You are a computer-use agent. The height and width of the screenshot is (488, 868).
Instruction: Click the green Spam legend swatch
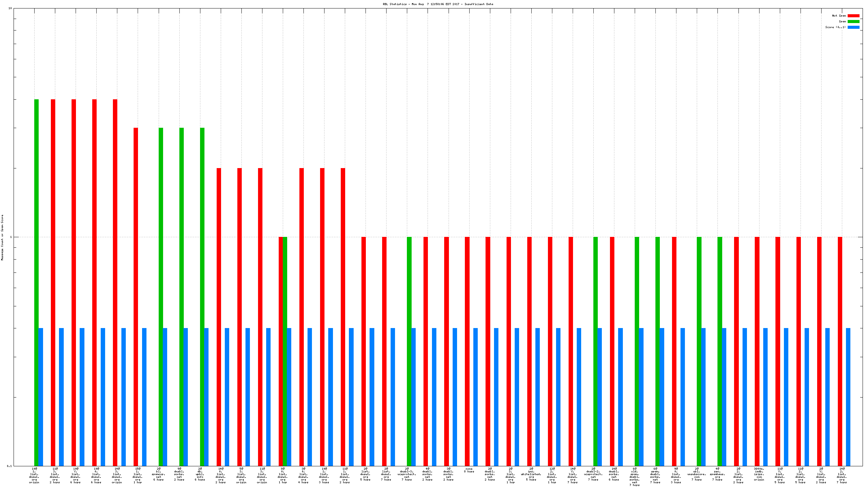pyautogui.click(x=853, y=21)
